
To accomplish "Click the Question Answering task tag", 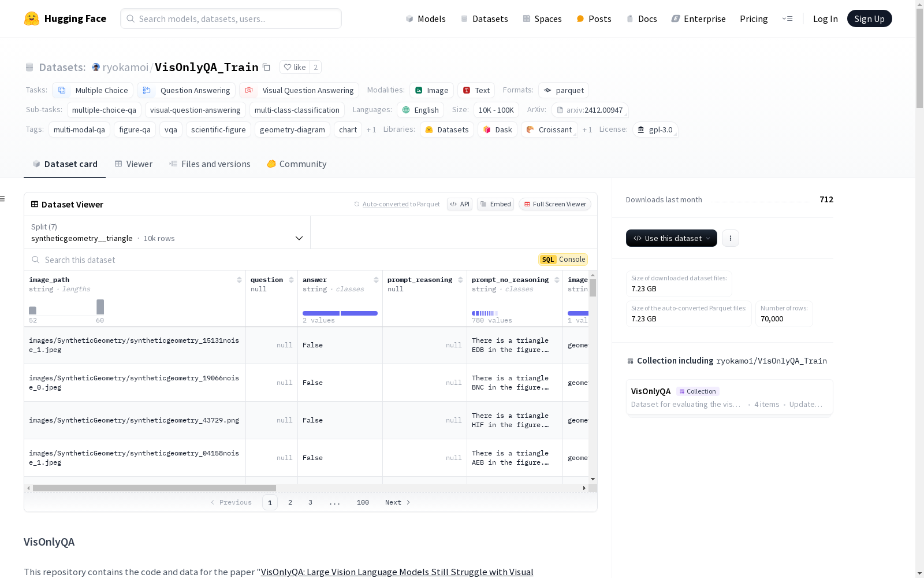I will (187, 90).
